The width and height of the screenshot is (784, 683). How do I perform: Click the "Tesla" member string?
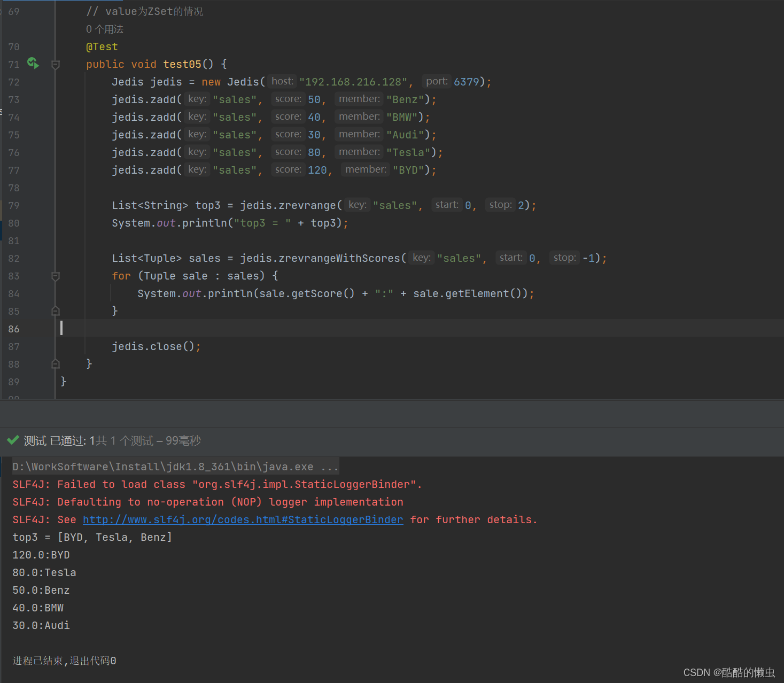tap(408, 152)
